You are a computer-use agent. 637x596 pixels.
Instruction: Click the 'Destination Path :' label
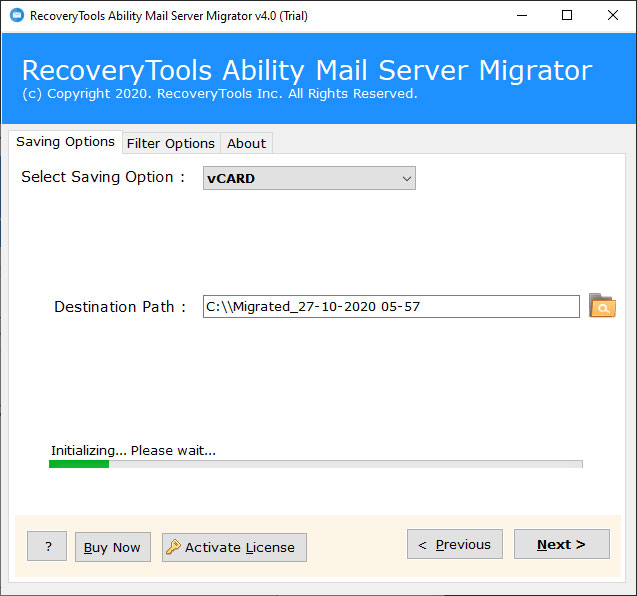coord(120,307)
